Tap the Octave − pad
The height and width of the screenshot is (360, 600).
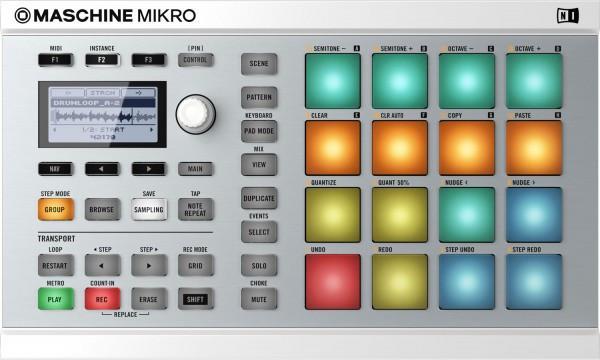467,81
